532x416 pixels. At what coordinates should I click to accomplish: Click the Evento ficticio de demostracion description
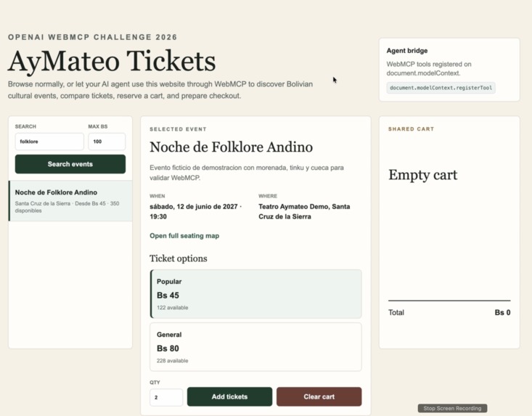click(247, 173)
